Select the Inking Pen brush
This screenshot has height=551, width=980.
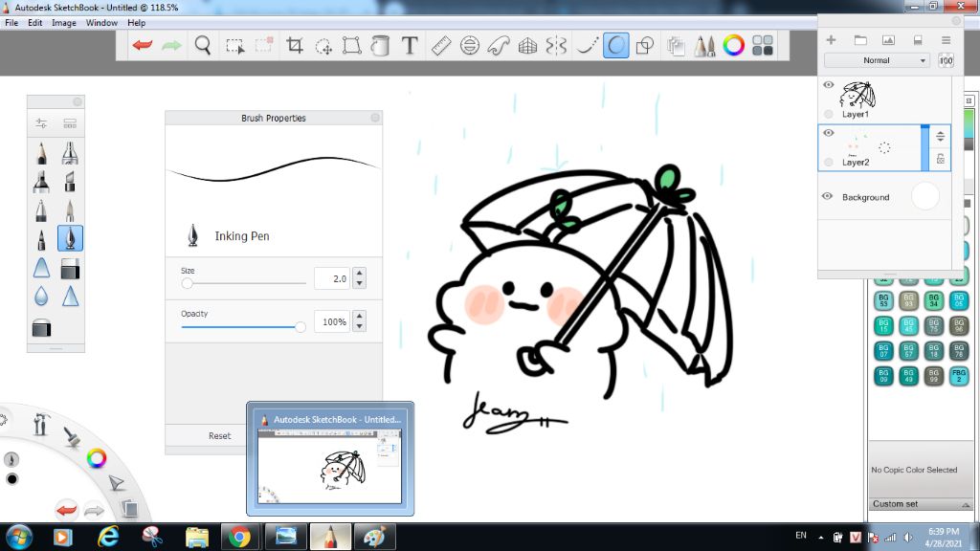70,238
